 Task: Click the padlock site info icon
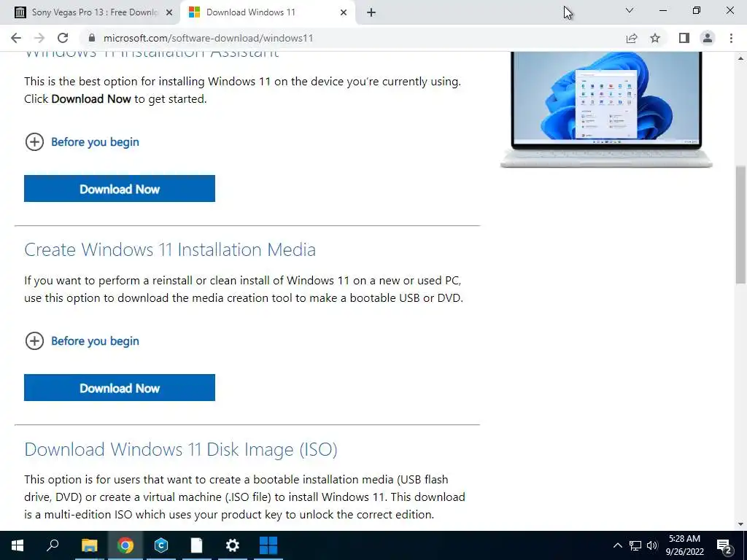point(92,38)
